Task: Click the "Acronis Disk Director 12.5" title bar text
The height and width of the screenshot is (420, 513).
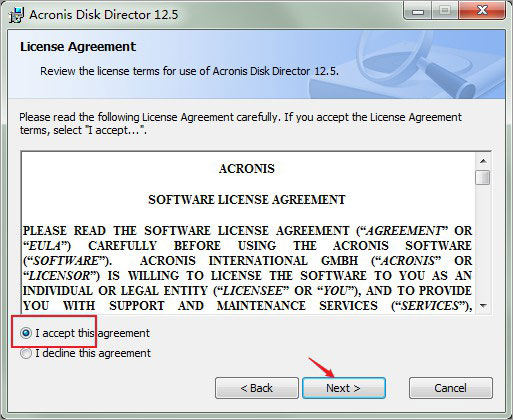Action: (x=104, y=15)
